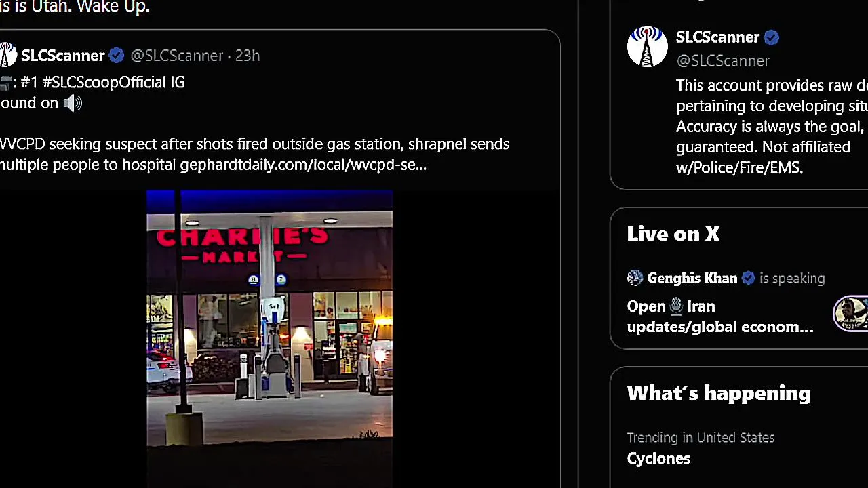868x488 pixels.
Task: Open SLCScanner profile picture in sidebar card
Action: click(x=648, y=47)
